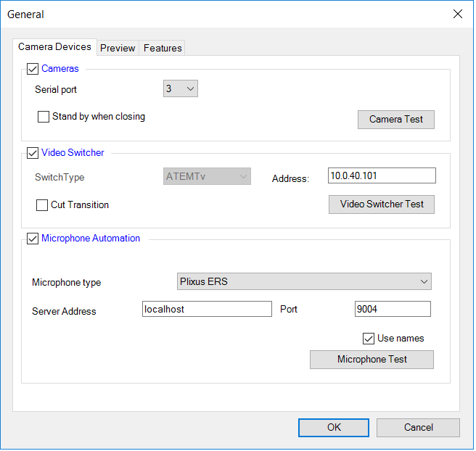Uncheck the Cameras checkbox

point(33,69)
